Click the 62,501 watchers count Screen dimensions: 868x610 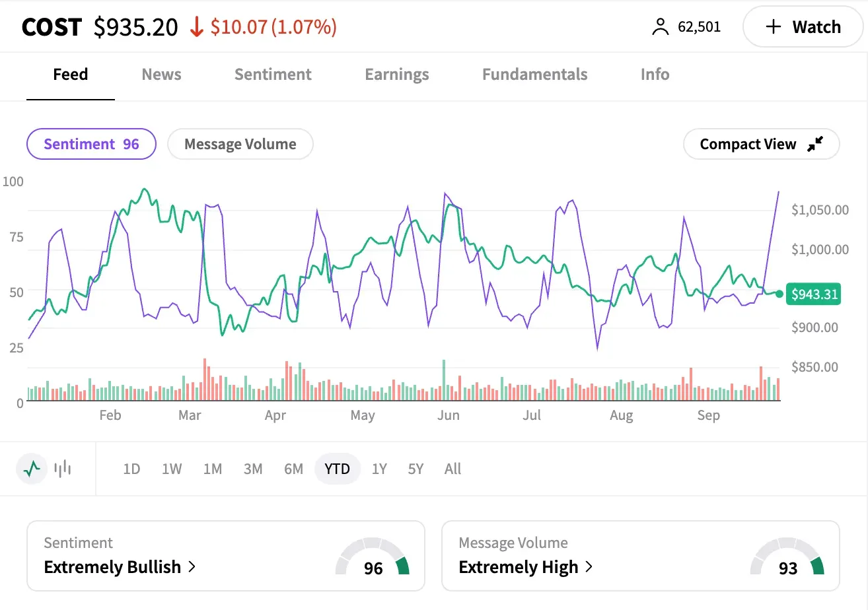(700, 27)
